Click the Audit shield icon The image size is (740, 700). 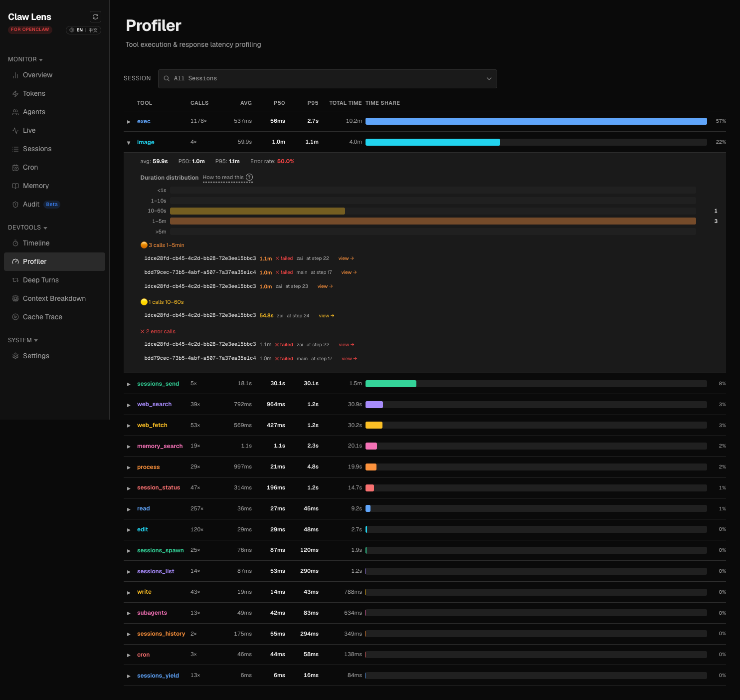15,204
